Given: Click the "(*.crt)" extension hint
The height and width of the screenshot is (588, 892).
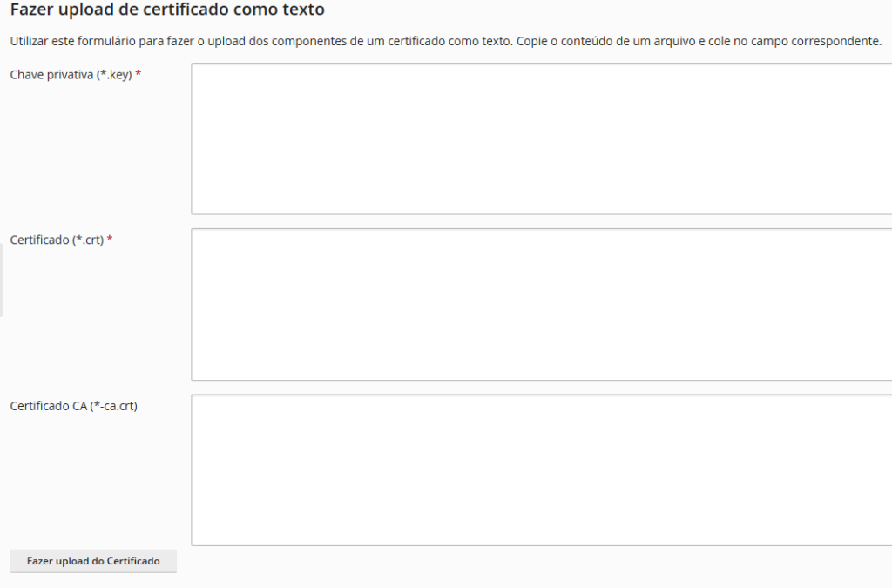Looking at the screenshot, I should 87,240.
